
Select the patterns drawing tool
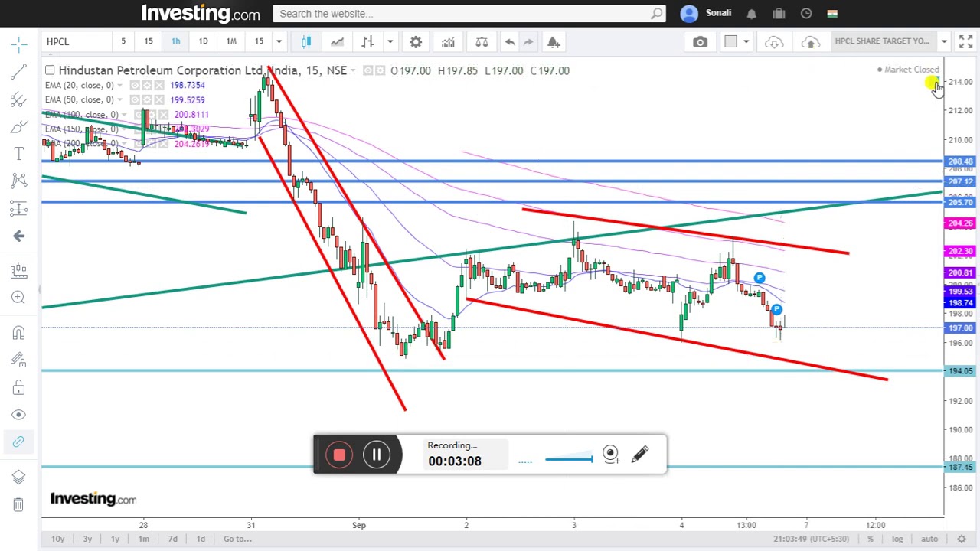pos(19,181)
